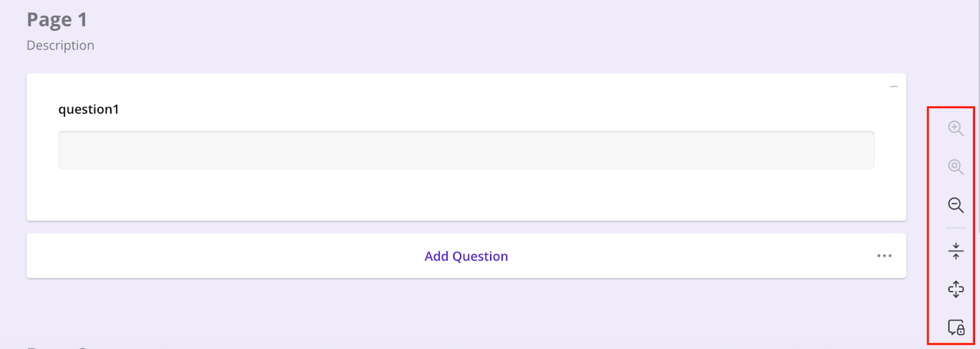Collapse the question1 panel with the dash icon
The width and height of the screenshot is (980, 349).
pos(894,86)
